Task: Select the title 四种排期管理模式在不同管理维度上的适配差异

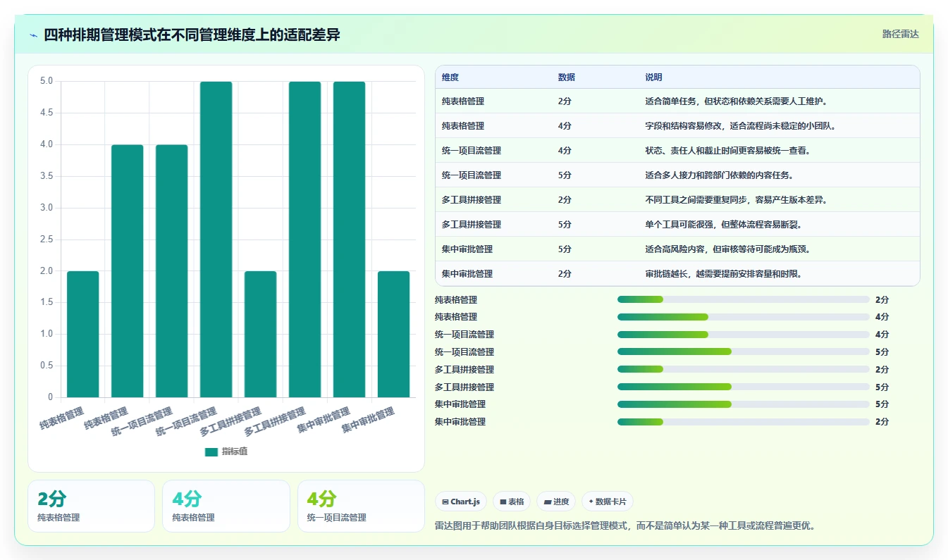Action: tap(192, 35)
